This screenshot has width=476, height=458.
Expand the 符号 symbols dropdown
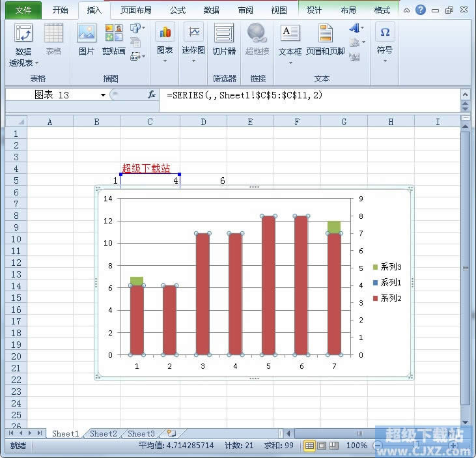pyautogui.click(x=385, y=42)
